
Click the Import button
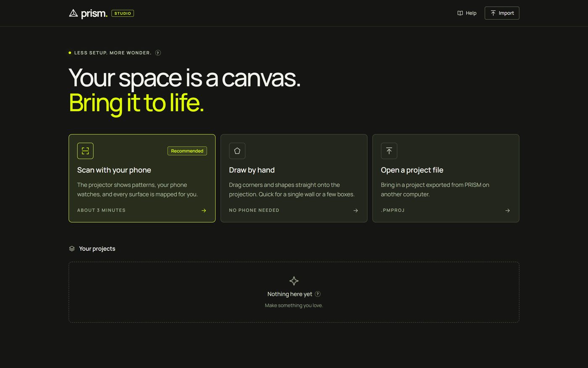point(502,13)
